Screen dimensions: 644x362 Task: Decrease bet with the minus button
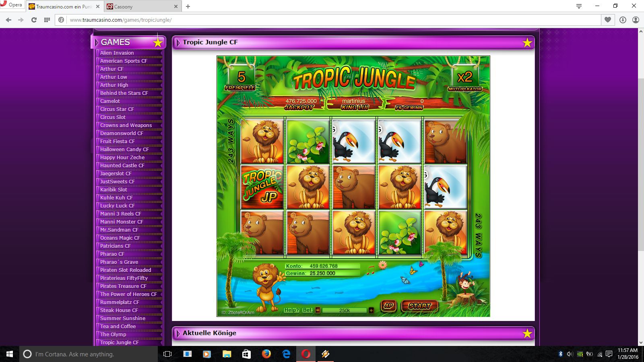click(x=318, y=310)
